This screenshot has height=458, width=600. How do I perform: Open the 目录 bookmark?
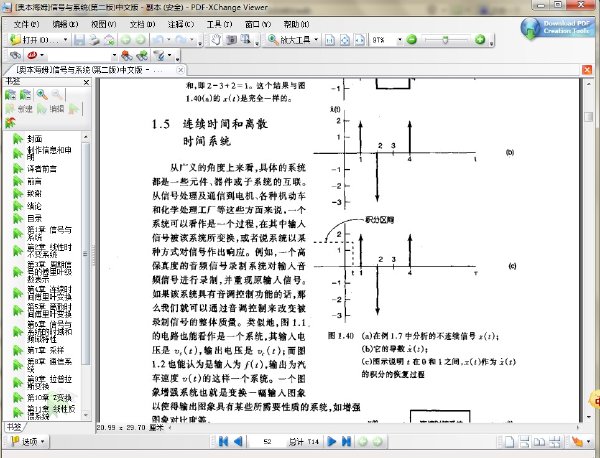[x=34, y=218]
